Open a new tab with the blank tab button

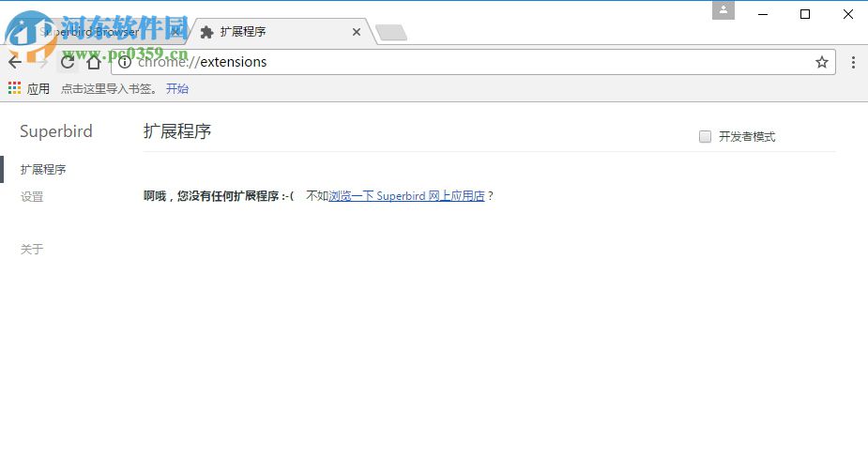click(391, 33)
